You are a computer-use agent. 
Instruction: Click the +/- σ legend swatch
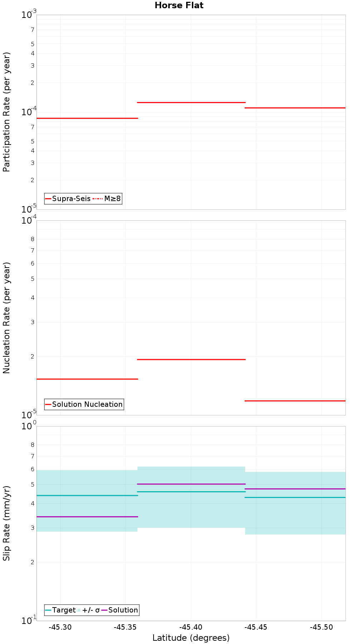click(x=79, y=610)
